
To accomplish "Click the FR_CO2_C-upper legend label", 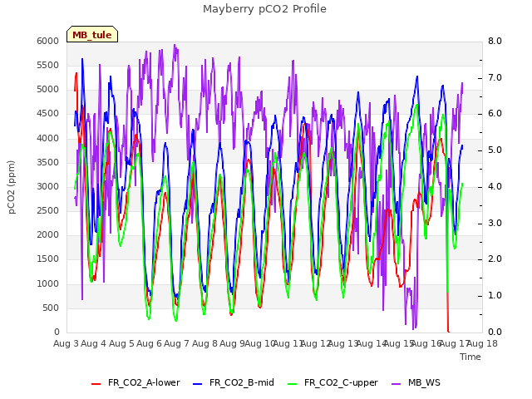I will [341, 382].
